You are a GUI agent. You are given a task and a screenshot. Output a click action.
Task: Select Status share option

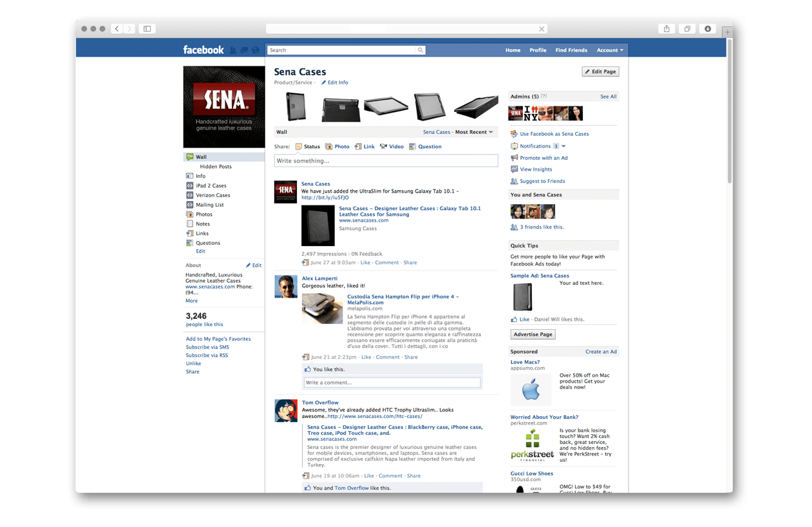307,146
